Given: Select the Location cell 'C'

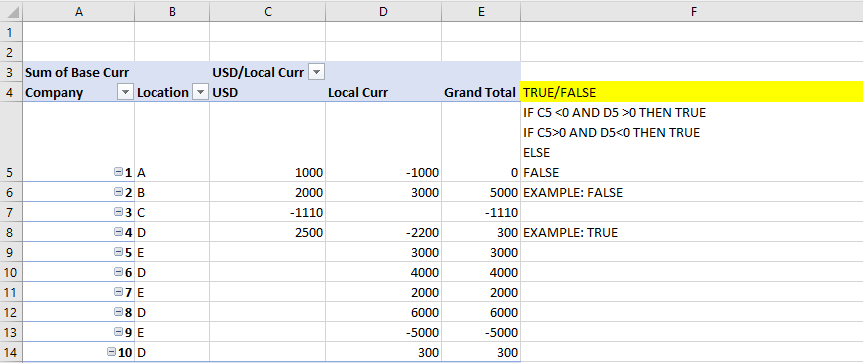Looking at the screenshot, I should 172,212.
